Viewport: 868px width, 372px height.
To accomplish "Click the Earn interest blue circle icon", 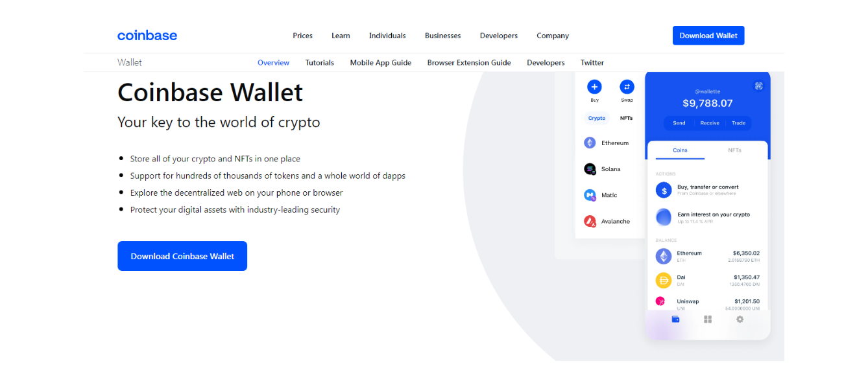I will 663,217.
